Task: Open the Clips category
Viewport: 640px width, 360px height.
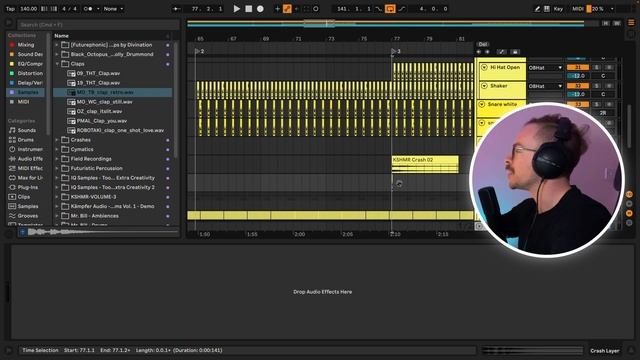Action: (24, 197)
